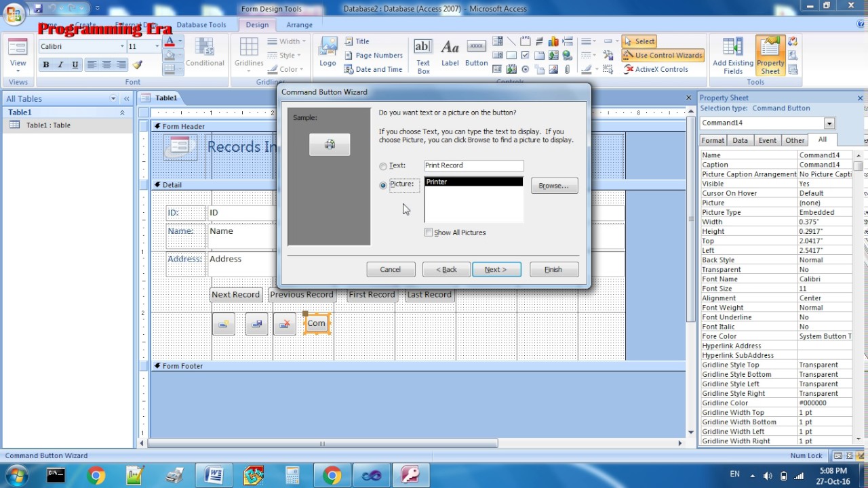Image resolution: width=868 pixels, height=488 pixels.
Task: Open the All Tables navigation dropdown
Action: (113, 99)
